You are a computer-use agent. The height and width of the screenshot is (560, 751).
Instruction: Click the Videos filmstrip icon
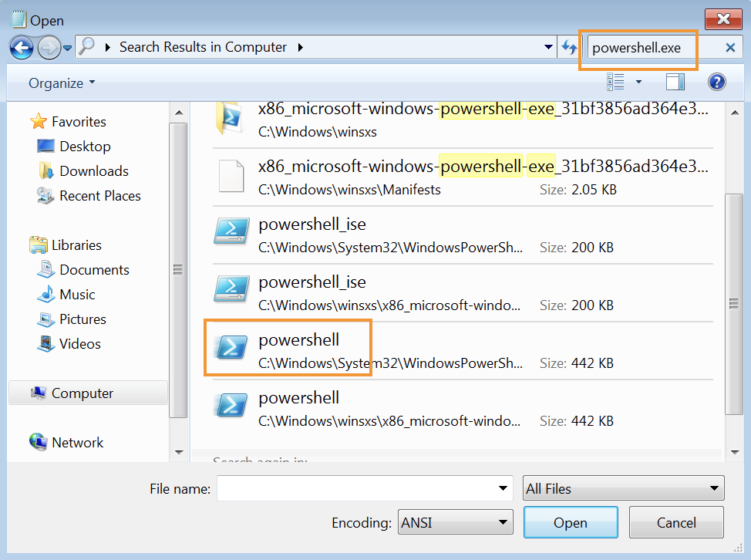click(46, 344)
